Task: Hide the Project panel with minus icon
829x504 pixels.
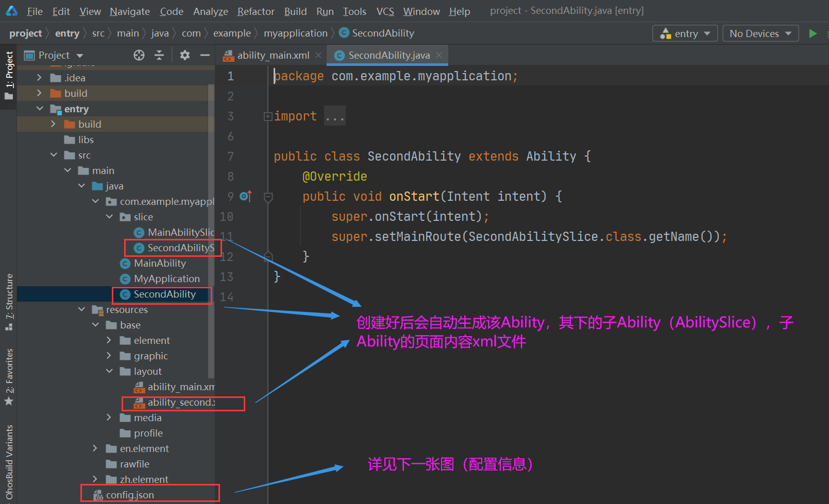Action: pos(205,55)
